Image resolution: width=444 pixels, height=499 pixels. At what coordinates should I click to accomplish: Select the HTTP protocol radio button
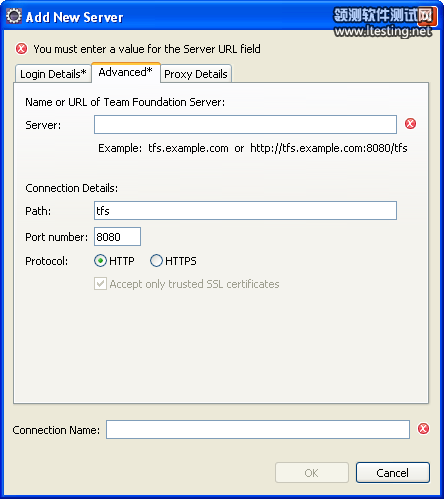tap(100, 261)
